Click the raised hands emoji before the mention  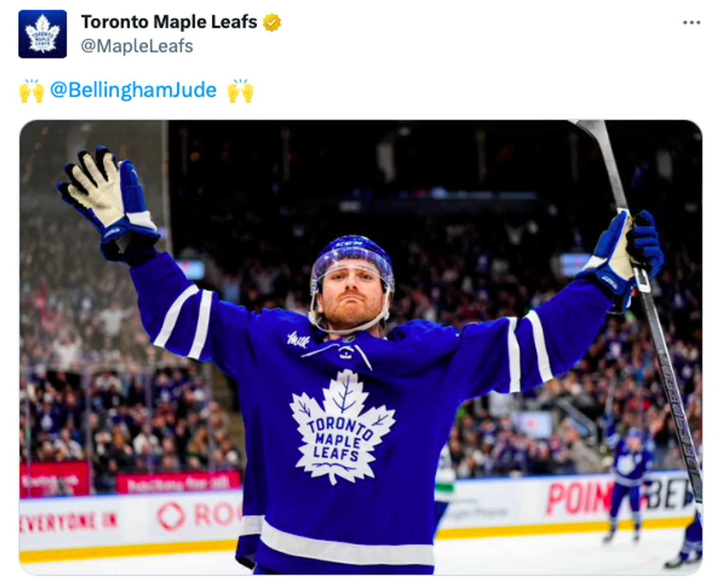coord(32,91)
